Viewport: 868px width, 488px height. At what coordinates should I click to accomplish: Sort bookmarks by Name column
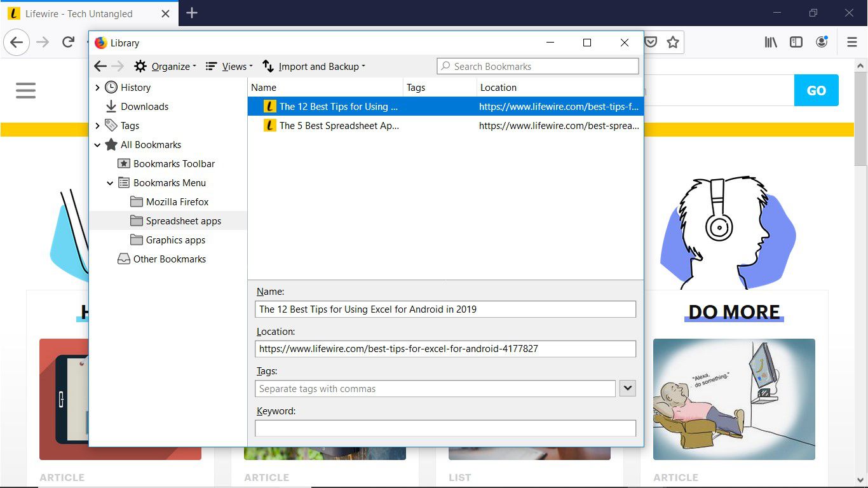(x=325, y=88)
